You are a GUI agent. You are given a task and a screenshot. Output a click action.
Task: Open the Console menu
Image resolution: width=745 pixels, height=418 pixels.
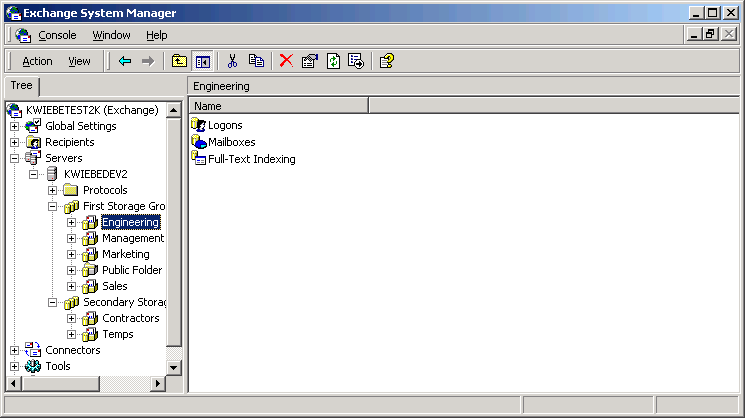tap(57, 35)
